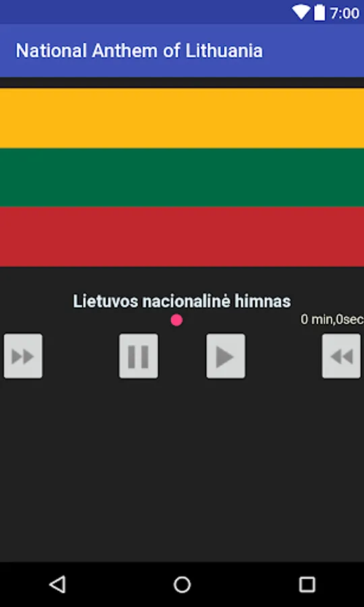The image size is (364, 607).
Task: Tap the battery status icon
Action: [x=320, y=13]
